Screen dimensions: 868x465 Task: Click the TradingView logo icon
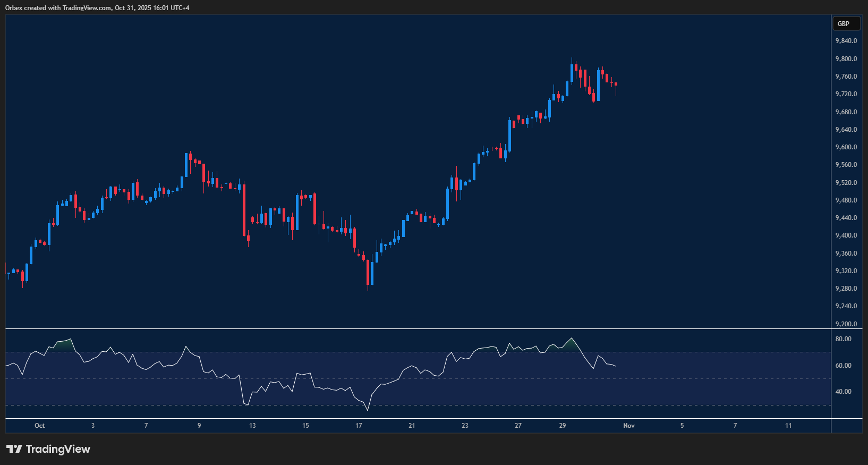pyautogui.click(x=14, y=449)
